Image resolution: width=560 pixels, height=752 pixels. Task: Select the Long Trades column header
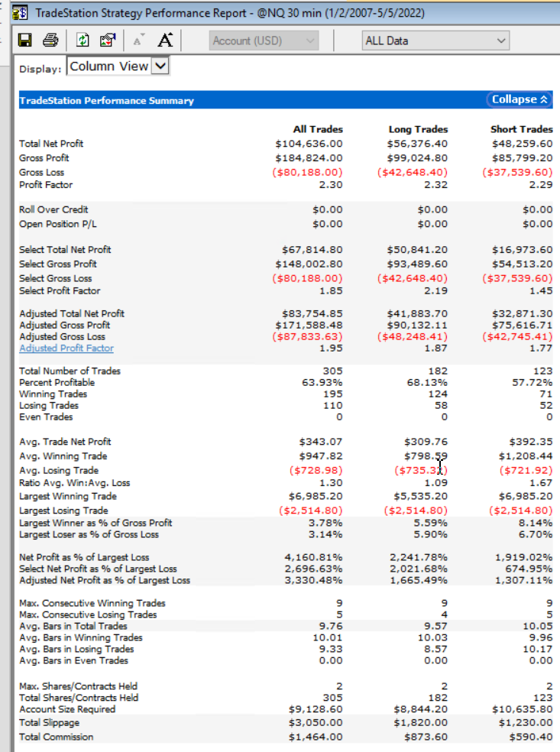418,129
